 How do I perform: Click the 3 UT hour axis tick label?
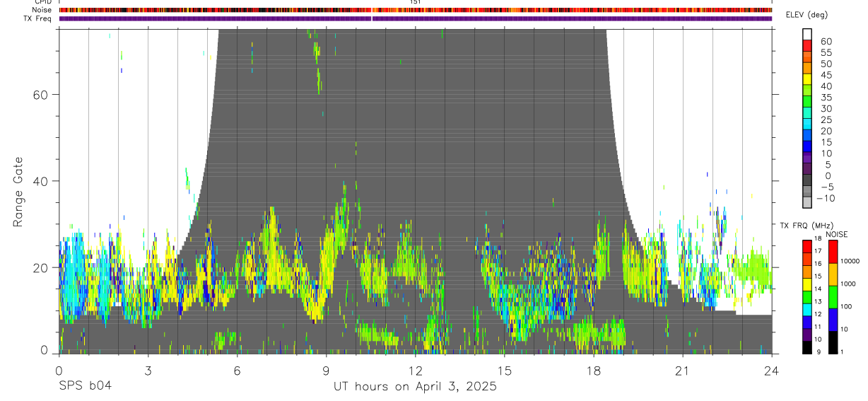(x=148, y=369)
